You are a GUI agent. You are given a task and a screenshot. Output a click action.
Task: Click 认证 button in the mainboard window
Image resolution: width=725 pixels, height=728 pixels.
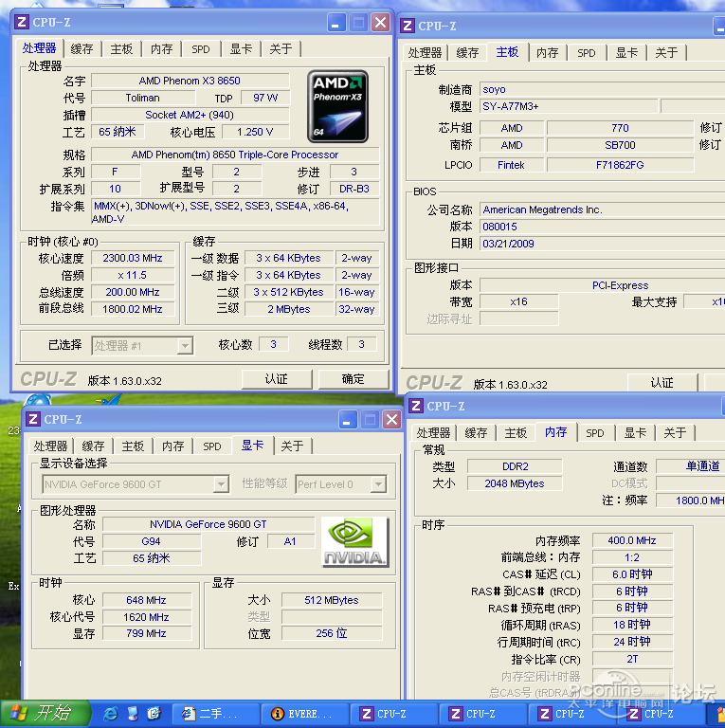tap(662, 383)
